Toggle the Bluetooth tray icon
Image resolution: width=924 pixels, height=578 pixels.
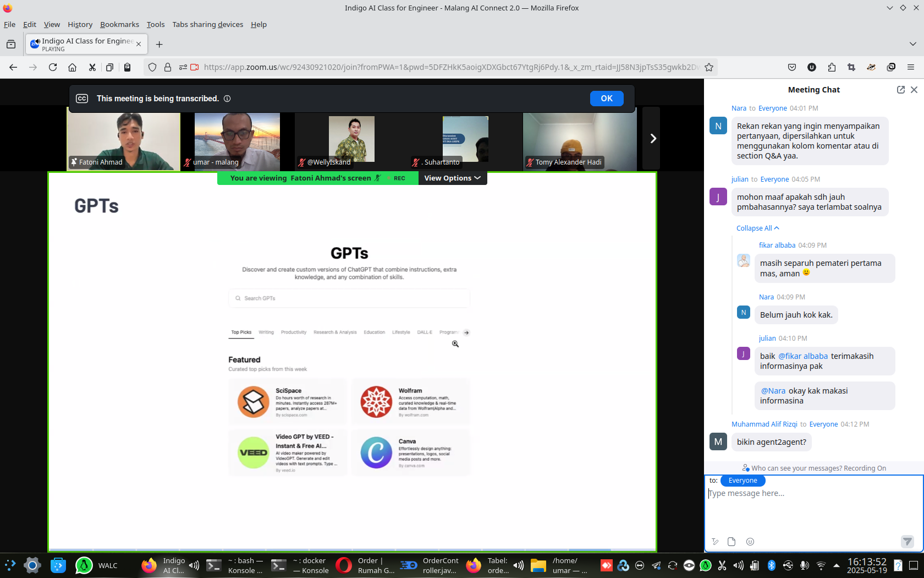point(771,565)
